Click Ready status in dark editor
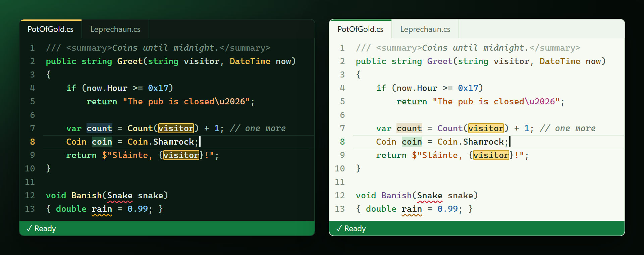The width and height of the screenshot is (644, 255). 41,228
